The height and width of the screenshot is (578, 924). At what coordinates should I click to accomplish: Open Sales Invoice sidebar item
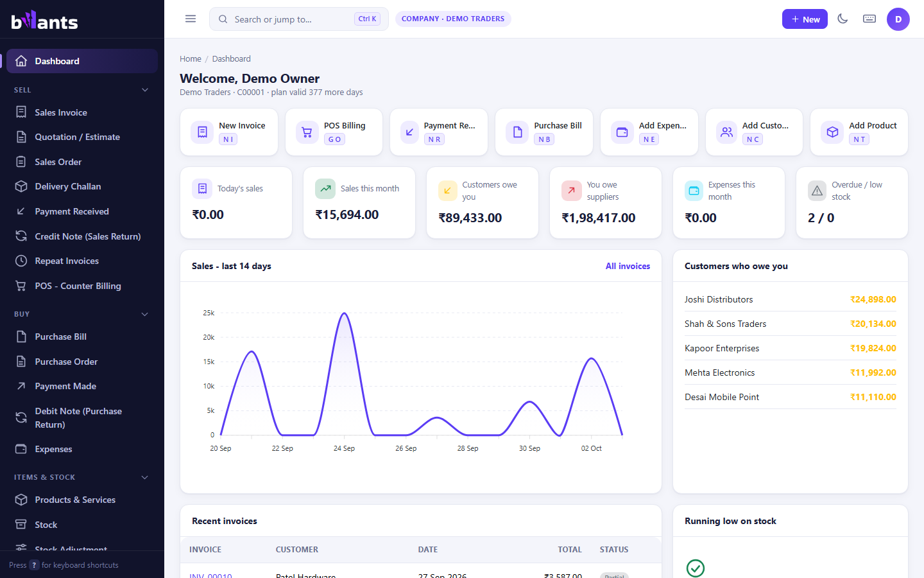coord(82,112)
